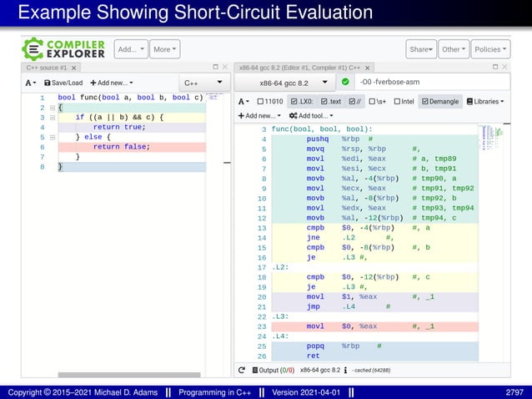Toggle the .LX0: unused labels filter
Viewport: 532px width, 399px height.
pos(302,102)
